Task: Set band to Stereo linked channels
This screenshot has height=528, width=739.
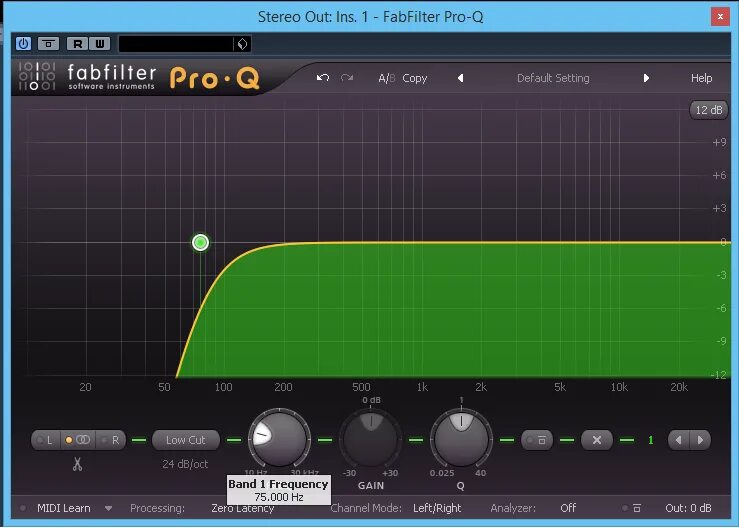Action: pos(78,440)
